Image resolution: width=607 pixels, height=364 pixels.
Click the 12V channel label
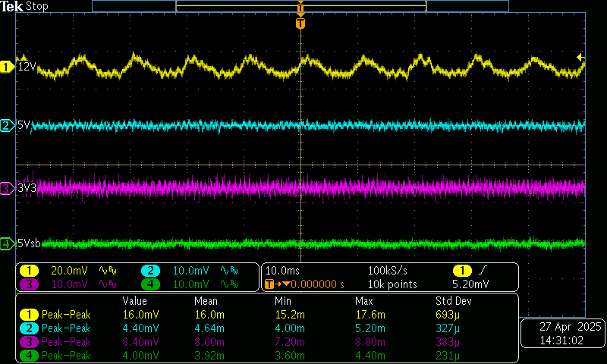27,67
